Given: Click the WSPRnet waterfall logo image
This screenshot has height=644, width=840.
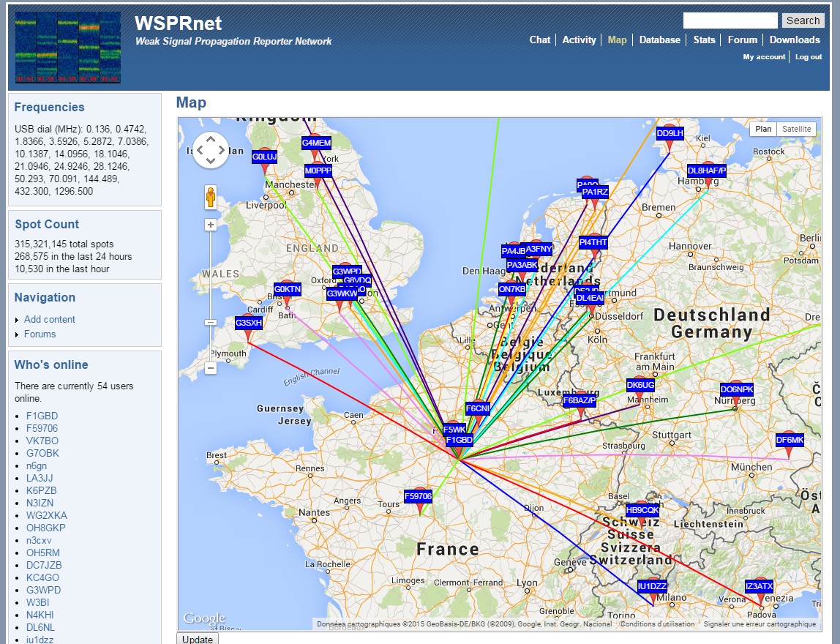Looking at the screenshot, I should (67, 48).
